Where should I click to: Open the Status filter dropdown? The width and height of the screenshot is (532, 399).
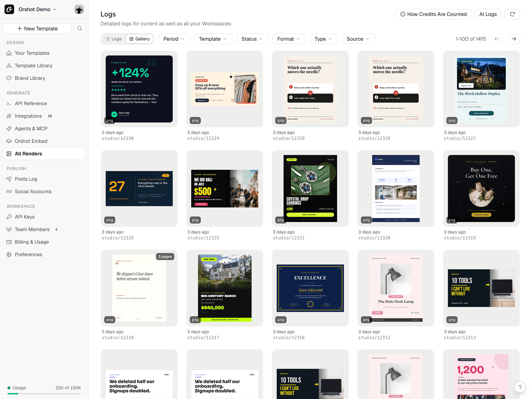(x=252, y=39)
